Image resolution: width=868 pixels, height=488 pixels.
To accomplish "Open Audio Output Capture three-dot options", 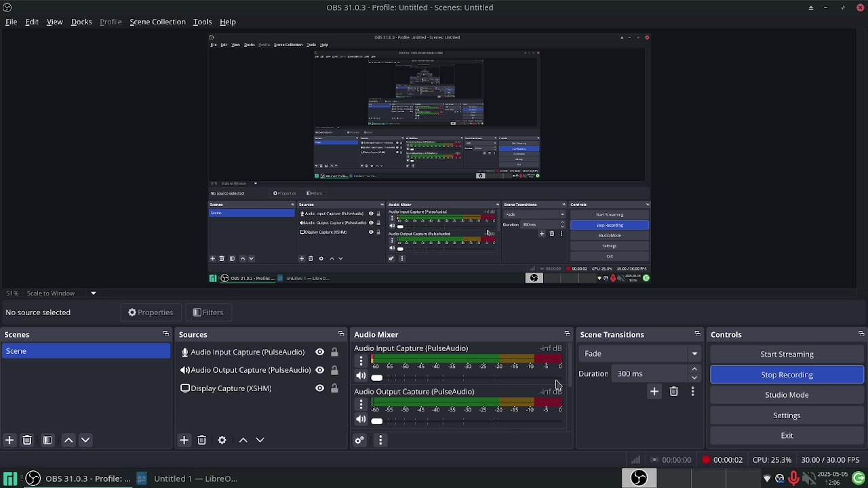I will [361, 405].
